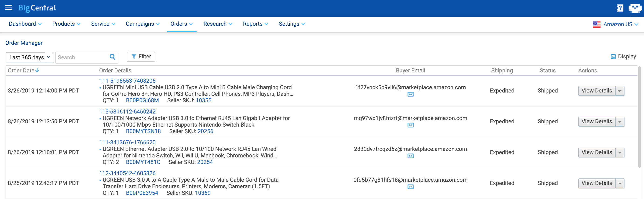Click the Status column header

click(548, 71)
